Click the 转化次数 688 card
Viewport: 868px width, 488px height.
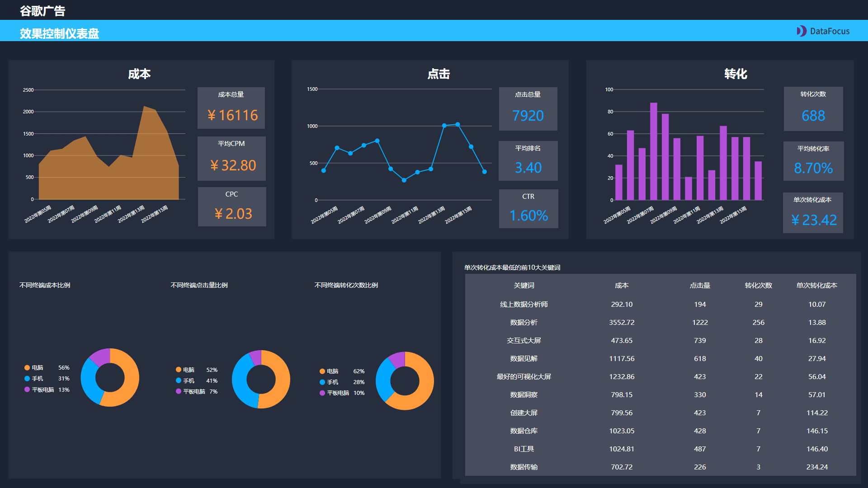pyautogui.click(x=813, y=108)
